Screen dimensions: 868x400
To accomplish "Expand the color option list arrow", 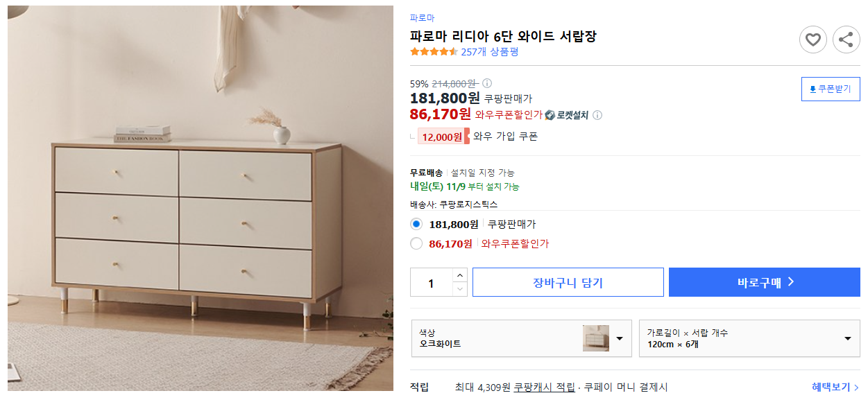I will click(x=620, y=338).
